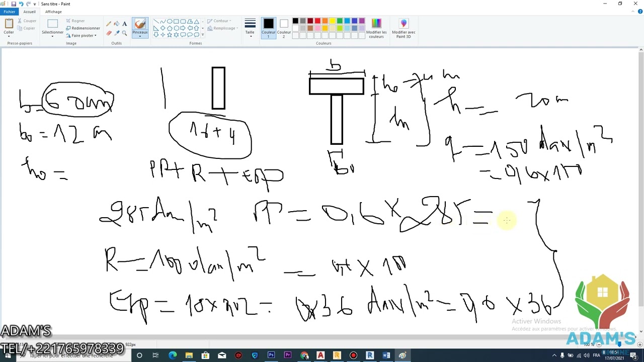Pick the orange color swatch
644x362 pixels.
[x=325, y=21]
